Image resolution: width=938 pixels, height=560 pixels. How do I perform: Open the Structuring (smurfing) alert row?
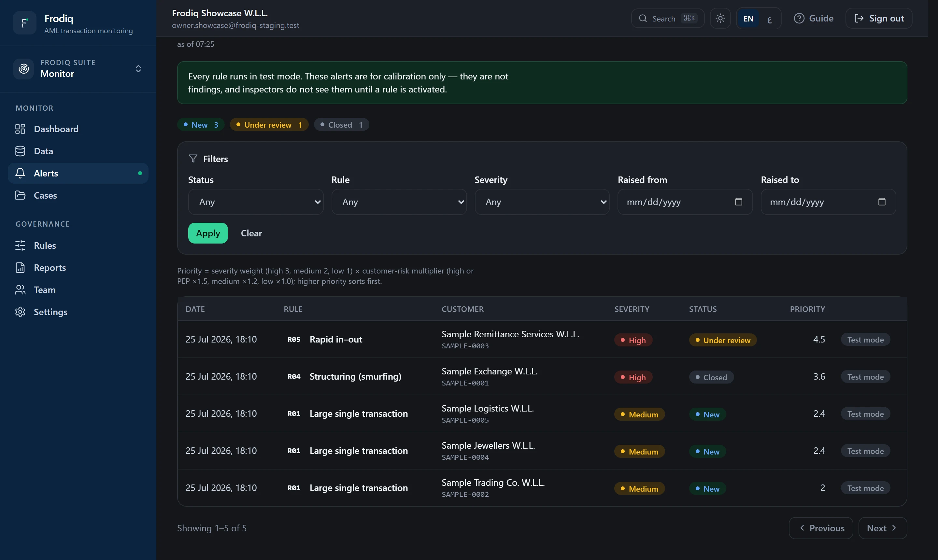[x=542, y=377]
